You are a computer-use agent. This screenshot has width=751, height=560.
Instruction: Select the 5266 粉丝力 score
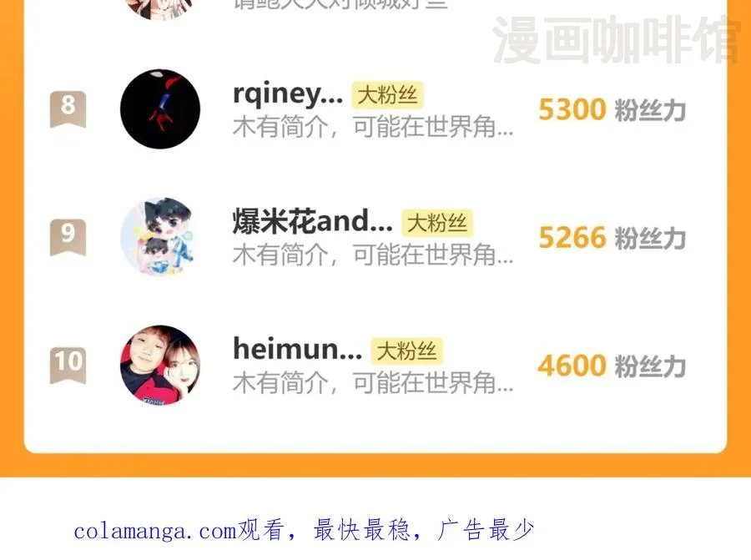[612, 238]
